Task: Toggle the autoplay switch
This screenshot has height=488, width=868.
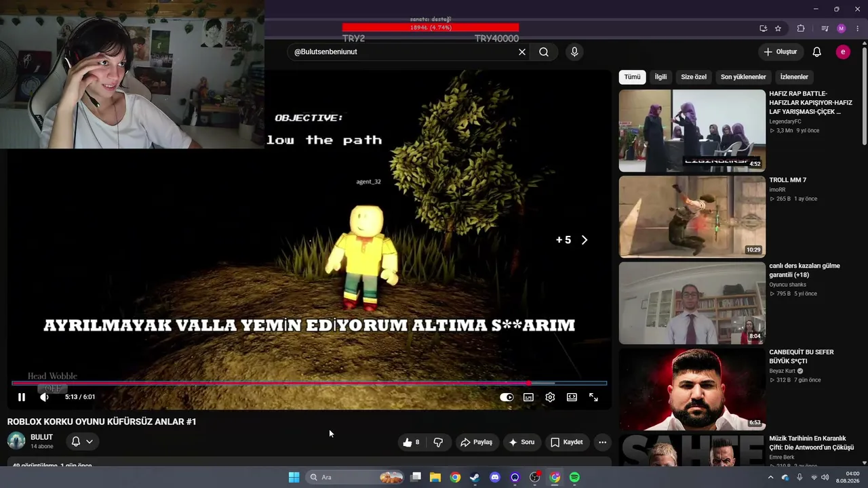Action: tap(507, 397)
